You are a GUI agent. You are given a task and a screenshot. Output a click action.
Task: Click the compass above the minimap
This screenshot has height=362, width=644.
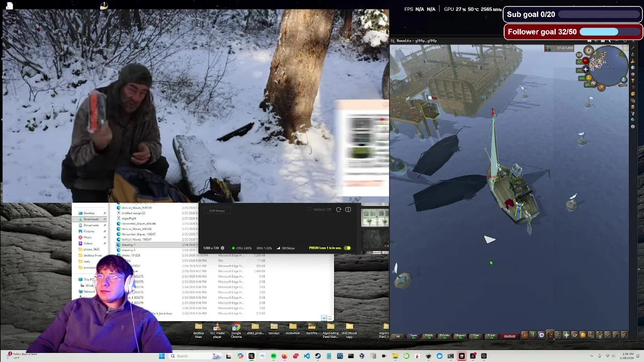(x=589, y=50)
